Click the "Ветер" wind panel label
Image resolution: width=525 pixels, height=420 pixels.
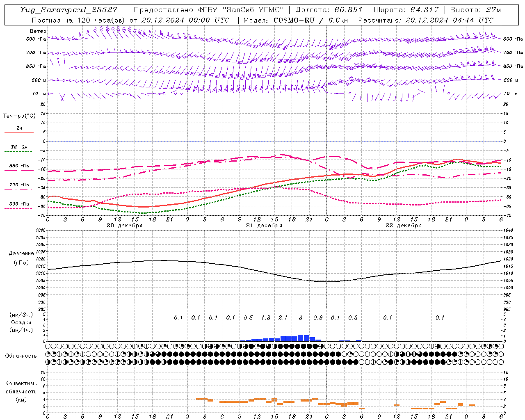(38, 31)
